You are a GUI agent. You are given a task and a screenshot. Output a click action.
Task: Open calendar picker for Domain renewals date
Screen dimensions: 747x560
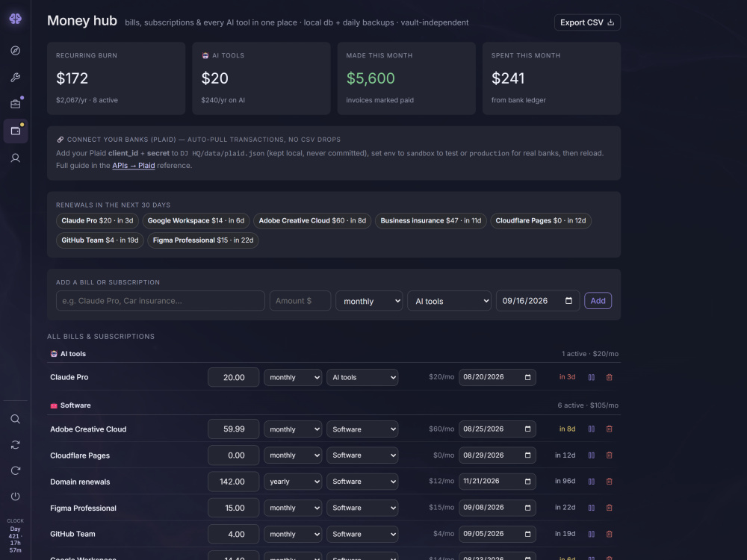click(528, 482)
